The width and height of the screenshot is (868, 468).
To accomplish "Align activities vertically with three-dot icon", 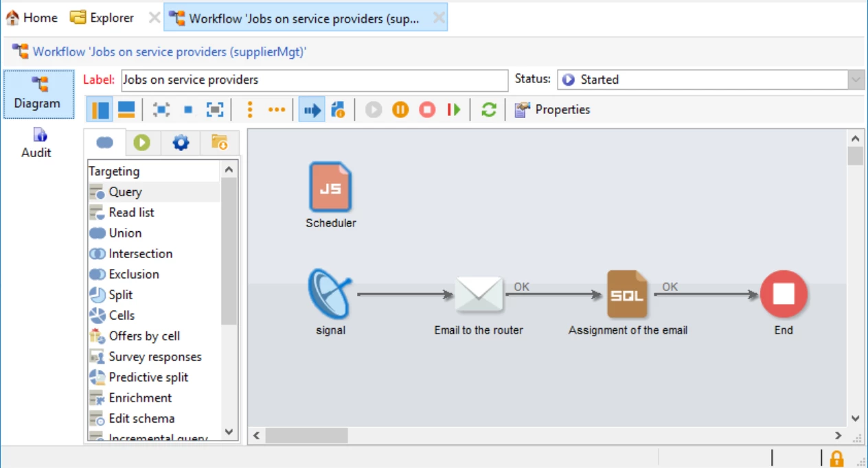I will click(x=250, y=110).
